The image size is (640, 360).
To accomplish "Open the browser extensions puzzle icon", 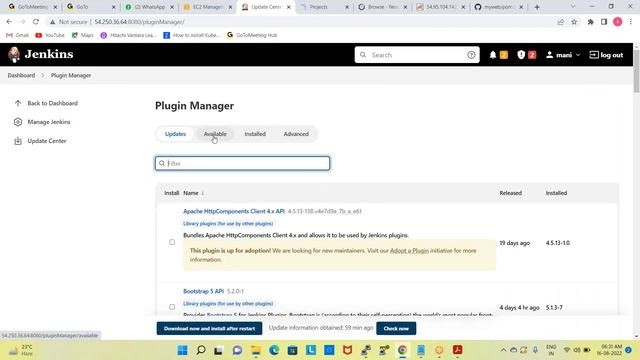I will (x=590, y=22).
